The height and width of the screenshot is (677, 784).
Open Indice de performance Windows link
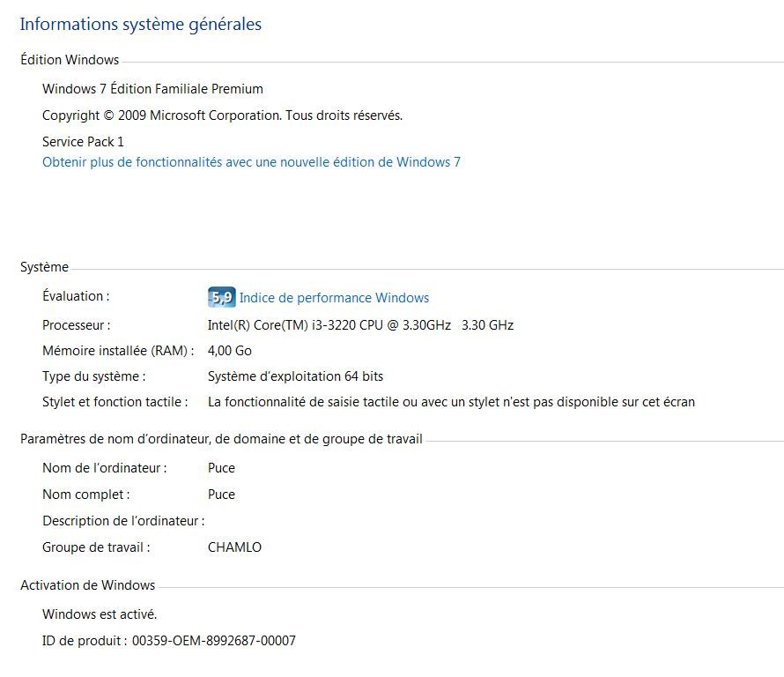point(334,298)
